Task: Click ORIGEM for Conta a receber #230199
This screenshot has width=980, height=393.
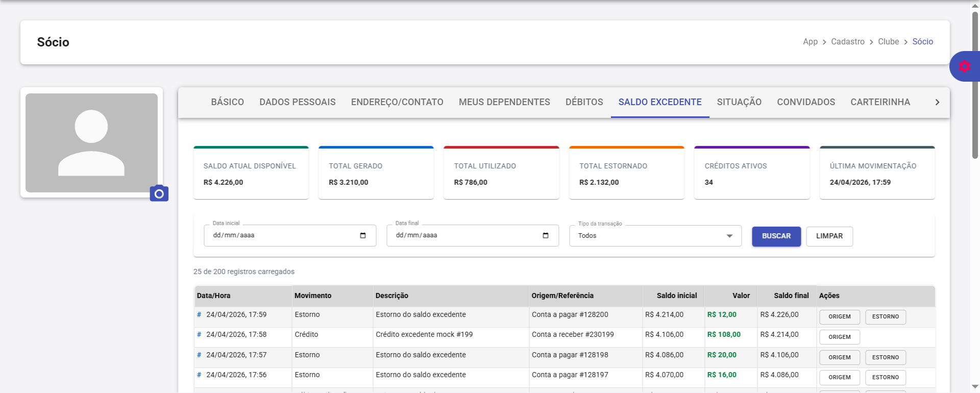Action: 840,337
